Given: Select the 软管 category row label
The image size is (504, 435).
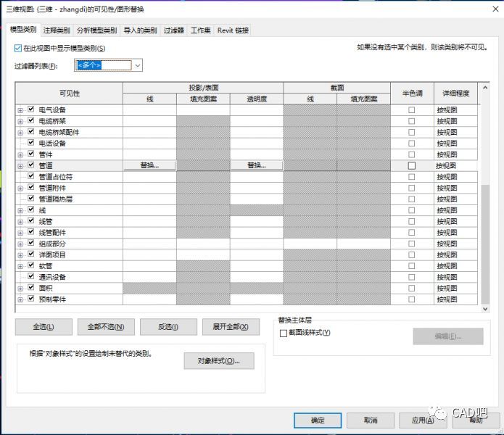Looking at the screenshot, I should pos(46,266).
